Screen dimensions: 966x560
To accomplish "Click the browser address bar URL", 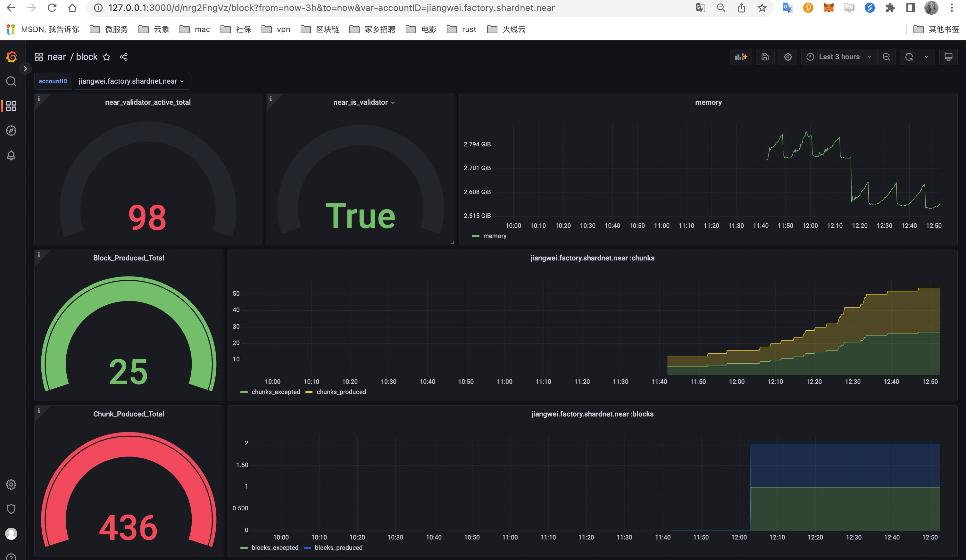I will (331, 8).
